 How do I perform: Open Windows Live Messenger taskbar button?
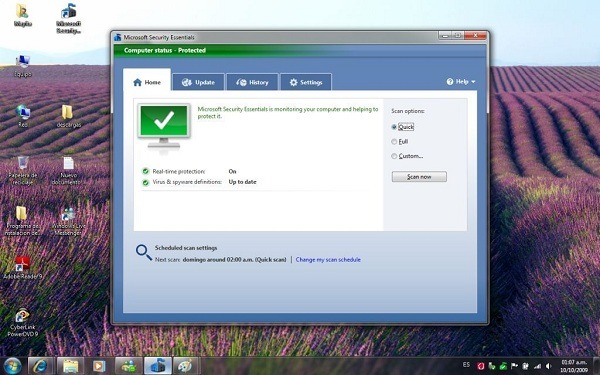(x=129, y=366)
